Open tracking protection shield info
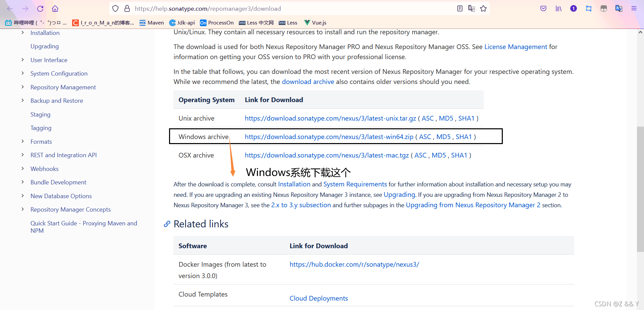 tap(115, 9)
